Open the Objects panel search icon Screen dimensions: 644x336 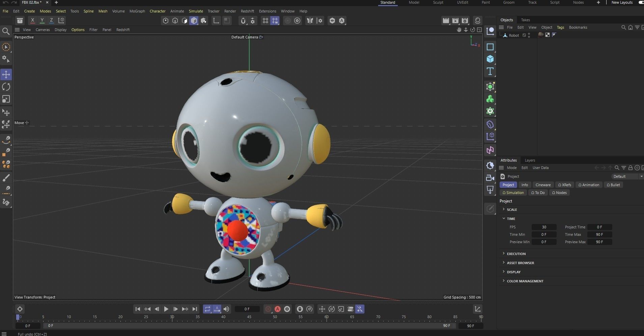coord(623,27)
